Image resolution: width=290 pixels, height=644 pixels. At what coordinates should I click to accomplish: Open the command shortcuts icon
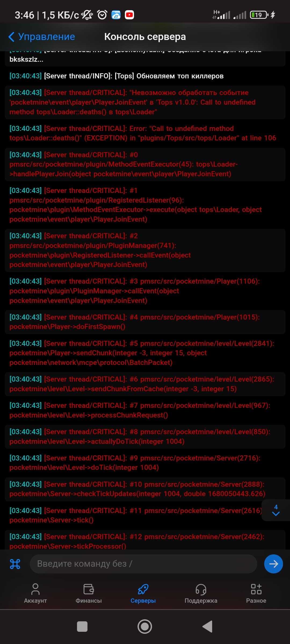tap(15, 564)
